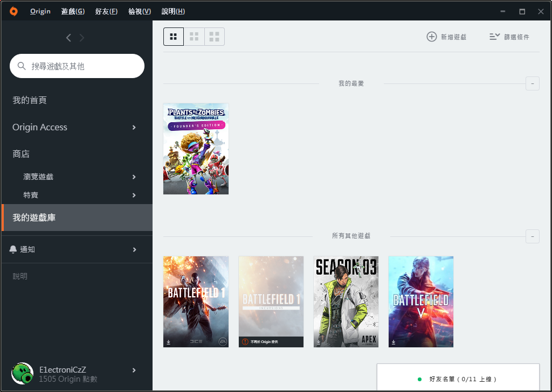Open the 遊戲(G) menu
552x392 pixels.
73,11
